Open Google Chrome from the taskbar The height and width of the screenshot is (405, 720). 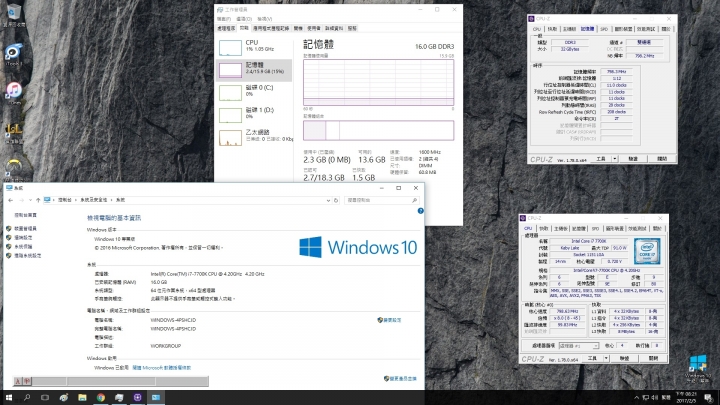pyautogui.click(x=101, y=398)
